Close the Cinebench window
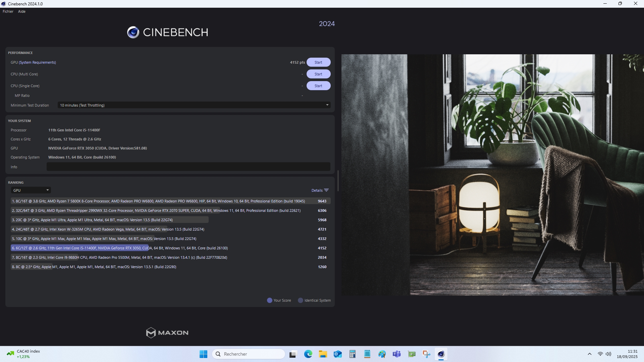The image size is (644, 362). 636,4
